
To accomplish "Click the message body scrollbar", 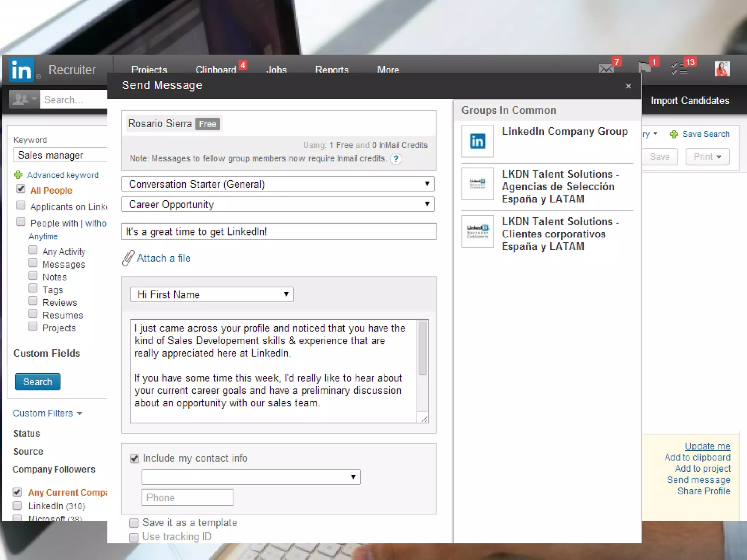I will [422, 348].
